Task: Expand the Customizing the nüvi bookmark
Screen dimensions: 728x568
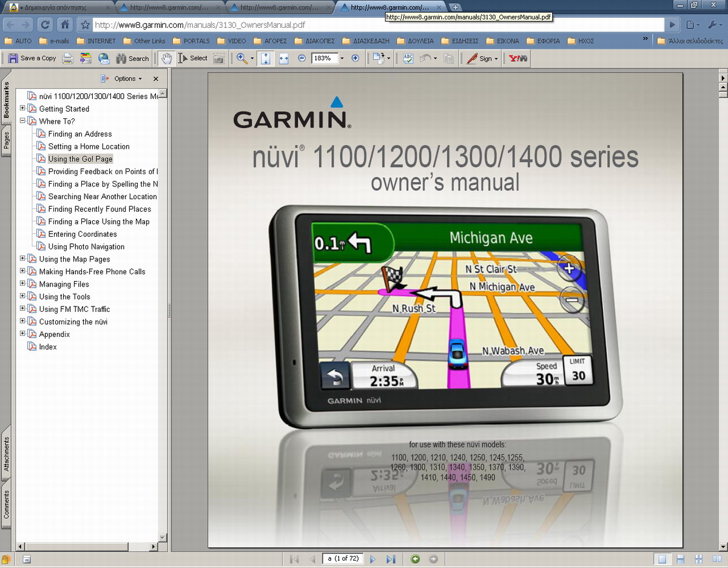Action: [x=23, y=321]
